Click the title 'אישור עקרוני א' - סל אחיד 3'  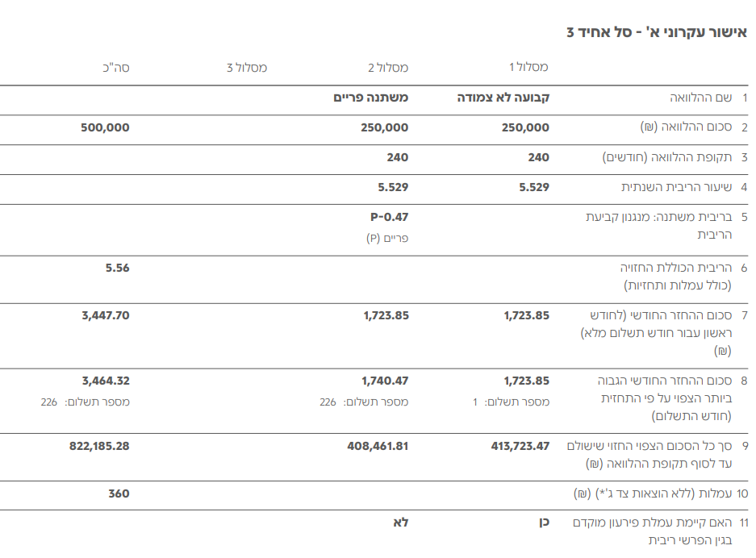tap(656, 32)
